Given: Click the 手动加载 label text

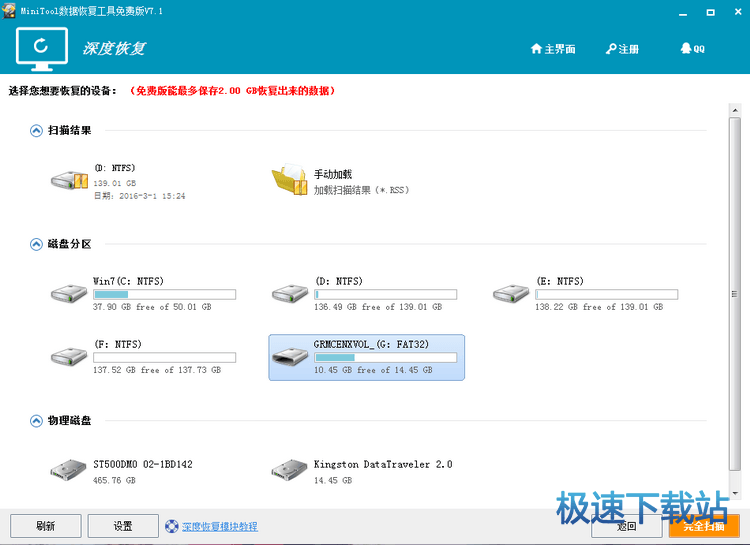Looking at the screenshot, I should coord(333,174).
